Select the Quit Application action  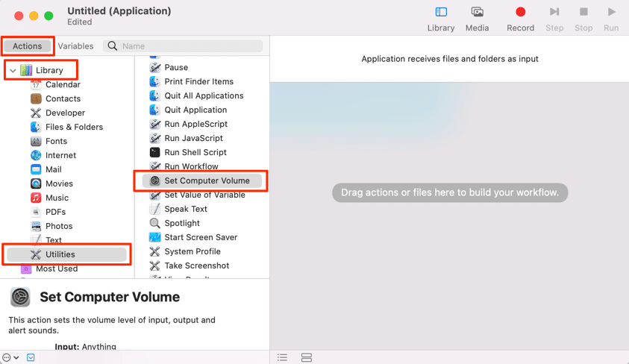click(188, 110)
